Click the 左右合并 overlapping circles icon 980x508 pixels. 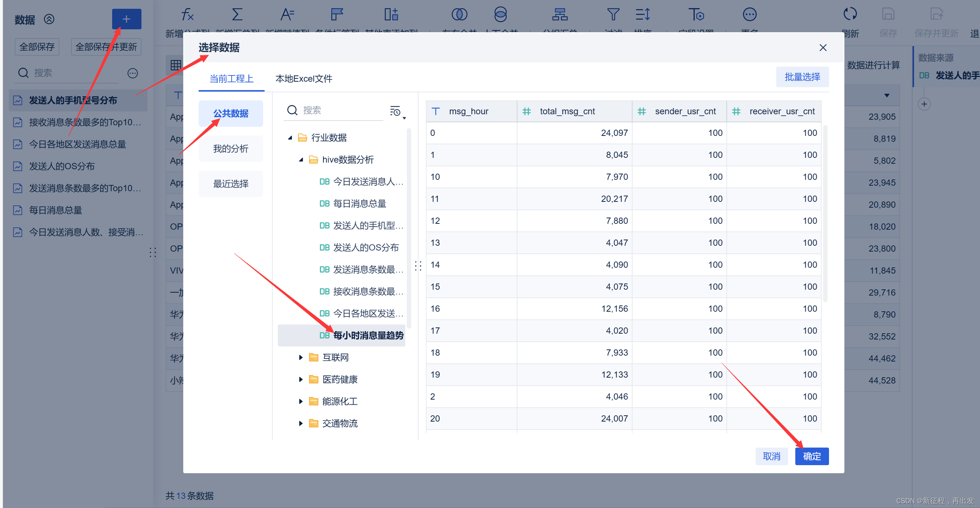coord(459,15)
